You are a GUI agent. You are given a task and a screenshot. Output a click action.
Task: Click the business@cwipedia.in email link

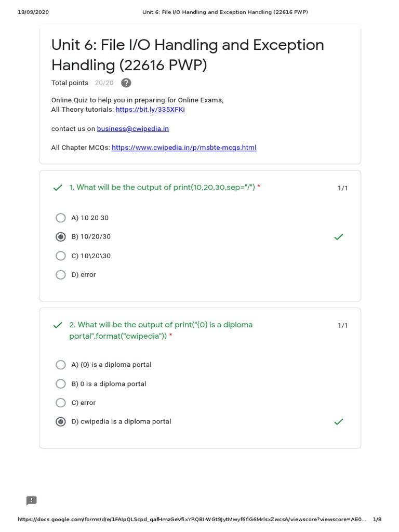132,129
